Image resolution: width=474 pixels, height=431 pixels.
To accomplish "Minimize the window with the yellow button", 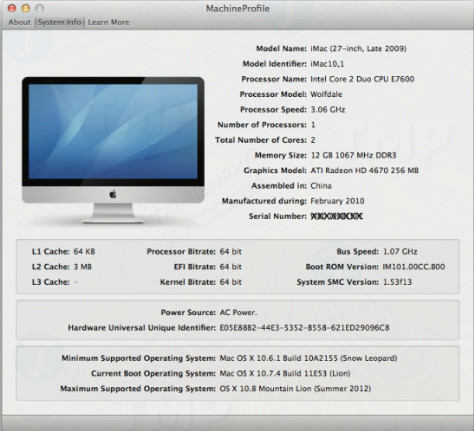I will (26, 8).
